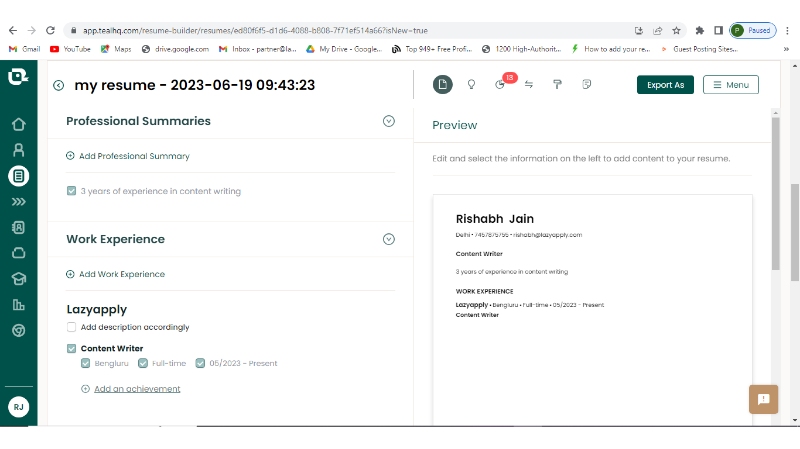Open the lightbulb suggestions icon

pyautogui.click(x=471, y=85)
